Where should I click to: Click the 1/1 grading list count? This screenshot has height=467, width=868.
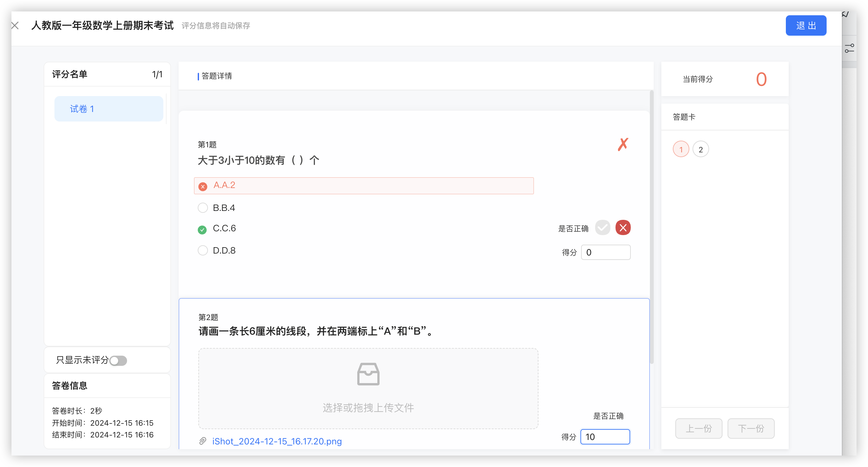(x=157, y=74)
